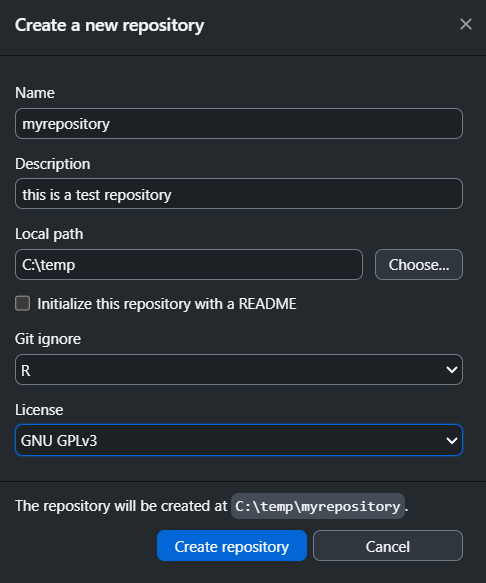Click the Git ignore label text
Image resolution: width=486 pixels, height=583 pixels.
pos(48,339)
